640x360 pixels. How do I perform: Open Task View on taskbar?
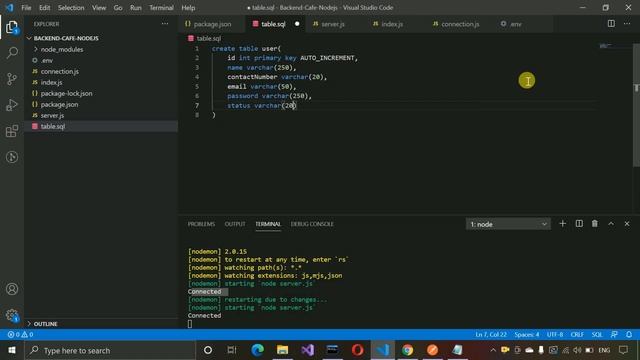point(232,350)
